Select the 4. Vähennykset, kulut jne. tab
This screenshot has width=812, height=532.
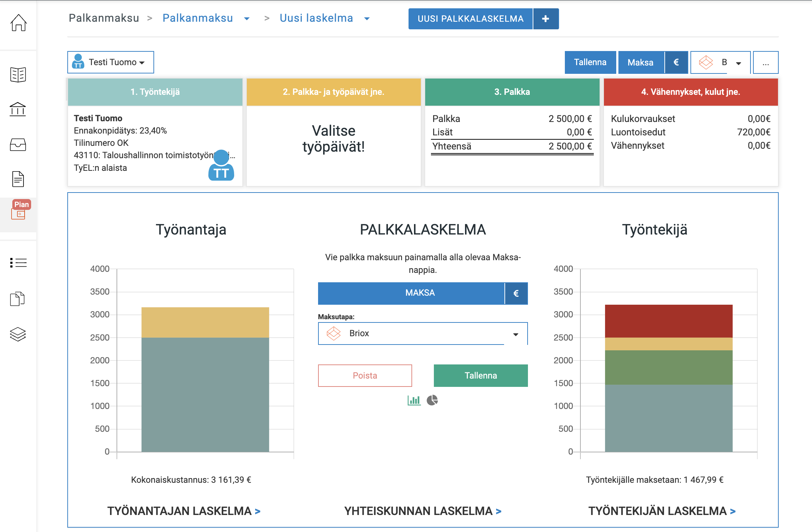690,92
